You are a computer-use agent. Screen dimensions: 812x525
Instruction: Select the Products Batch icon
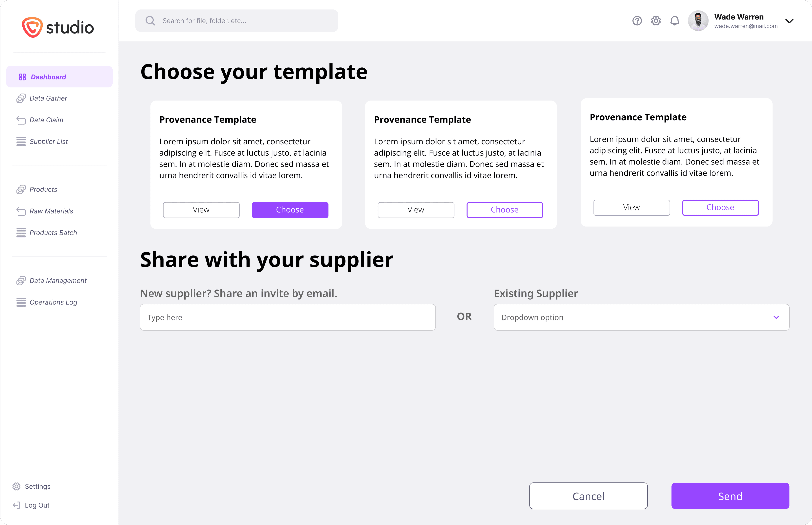(x=21, y=233)
